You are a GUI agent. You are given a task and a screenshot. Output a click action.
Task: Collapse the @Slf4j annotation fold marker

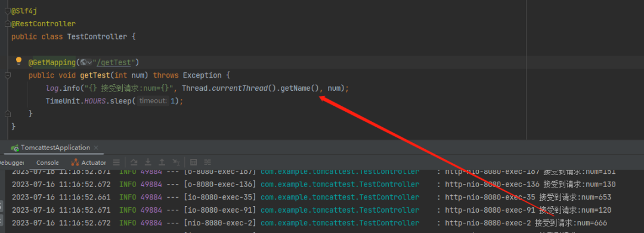7,11
